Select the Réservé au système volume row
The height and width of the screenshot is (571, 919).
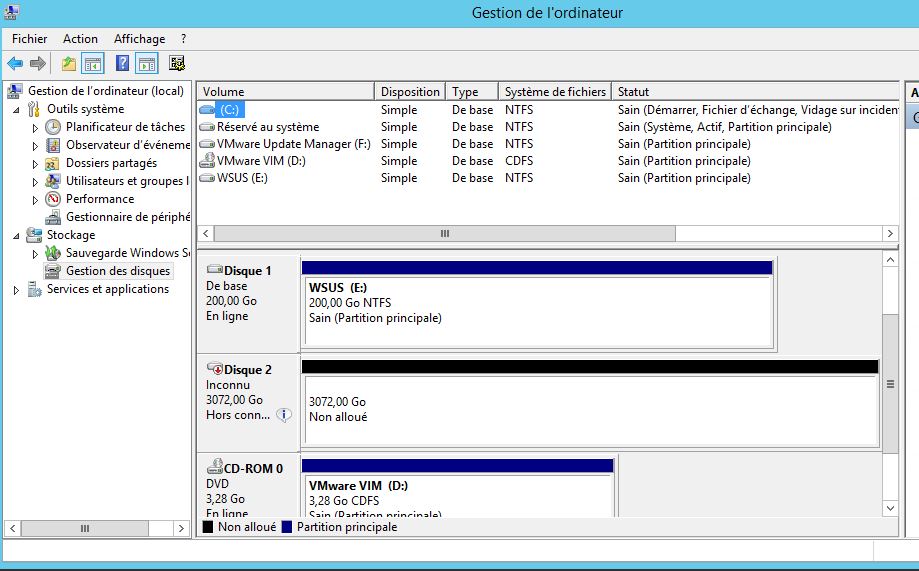pyautogui.click(x=547, y=127)
